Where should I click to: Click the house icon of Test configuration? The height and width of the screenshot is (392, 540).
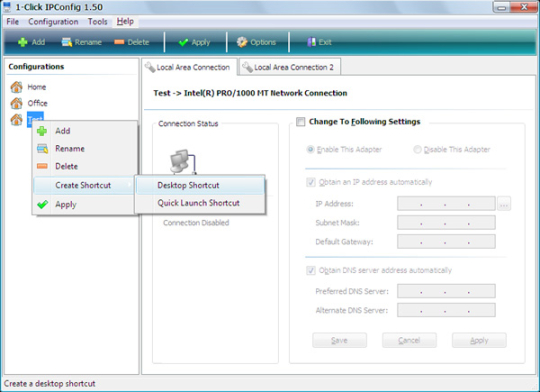coord(17,119)
